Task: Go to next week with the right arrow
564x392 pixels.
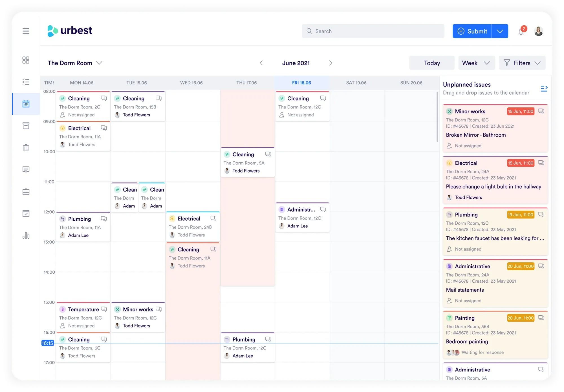Action: coord(331,63)
